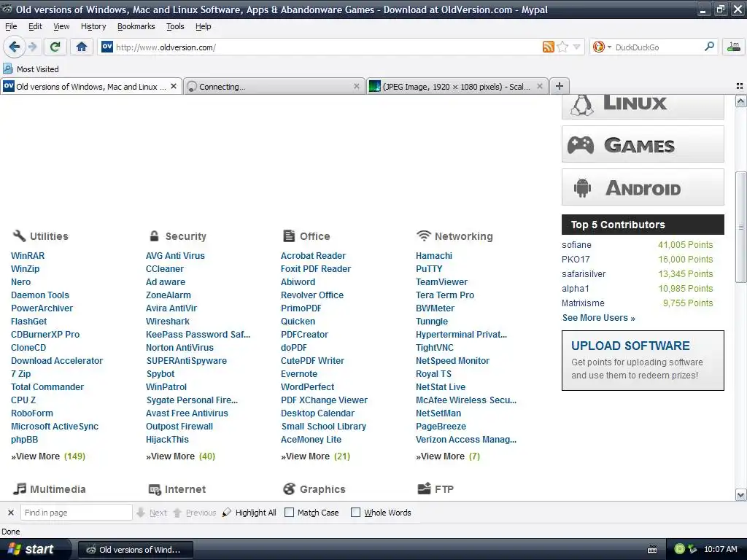Close the JPEG Image tab

(x=540, y=86)
